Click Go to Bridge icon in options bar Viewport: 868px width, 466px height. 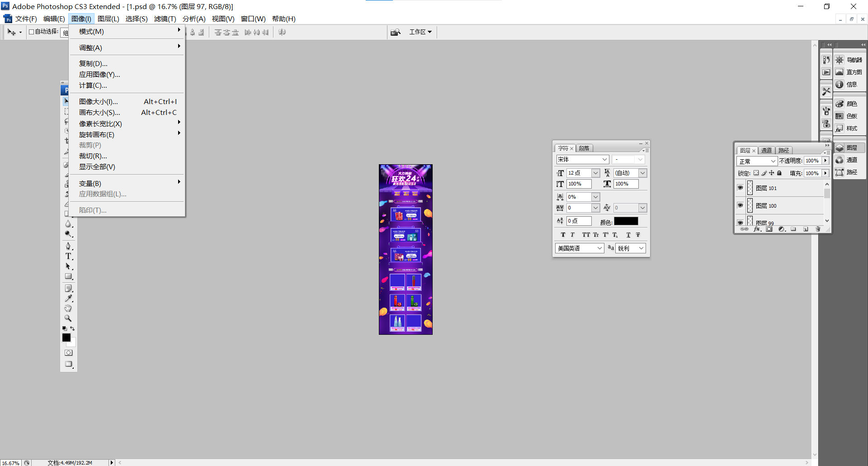click(396, 32)
